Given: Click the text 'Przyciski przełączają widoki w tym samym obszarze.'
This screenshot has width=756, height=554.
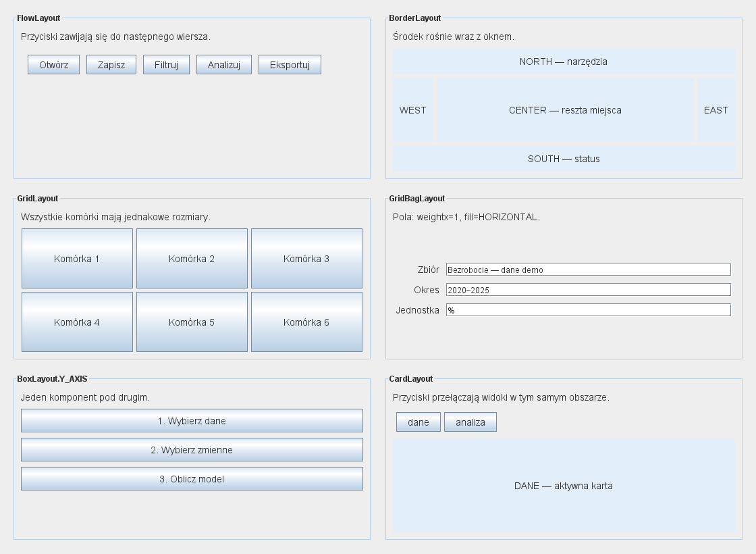Looking at the screenshot, I should tap(501, 398).
